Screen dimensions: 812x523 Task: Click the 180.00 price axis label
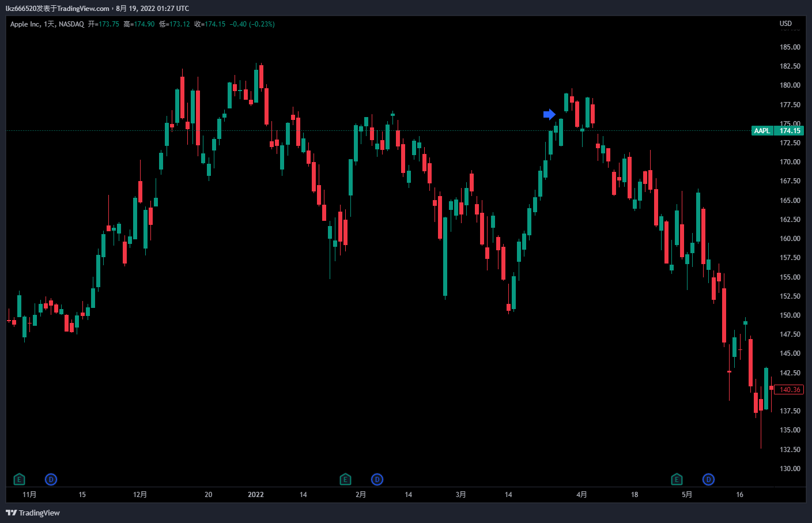790,85
